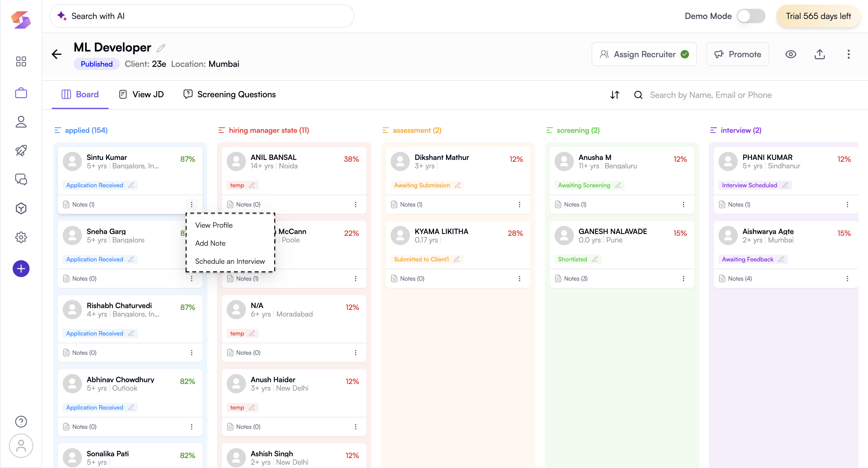Viewport: 868px width, 468px height.
Task: Edit Sintu Kumar's Application Received status
Action: tap(131, 185)
